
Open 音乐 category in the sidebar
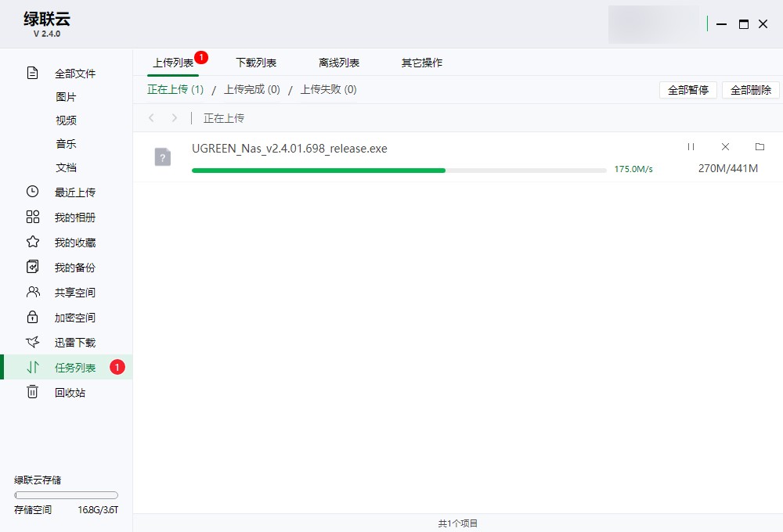67,144
